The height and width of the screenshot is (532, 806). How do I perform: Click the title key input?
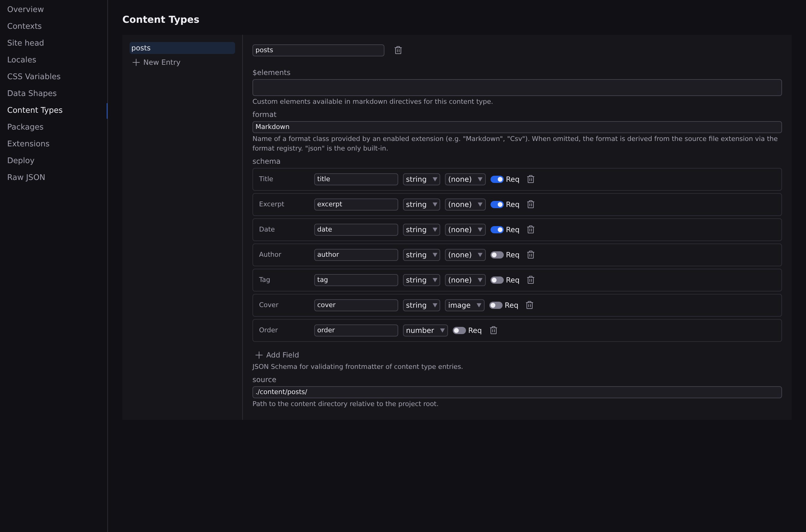point(356,179)
